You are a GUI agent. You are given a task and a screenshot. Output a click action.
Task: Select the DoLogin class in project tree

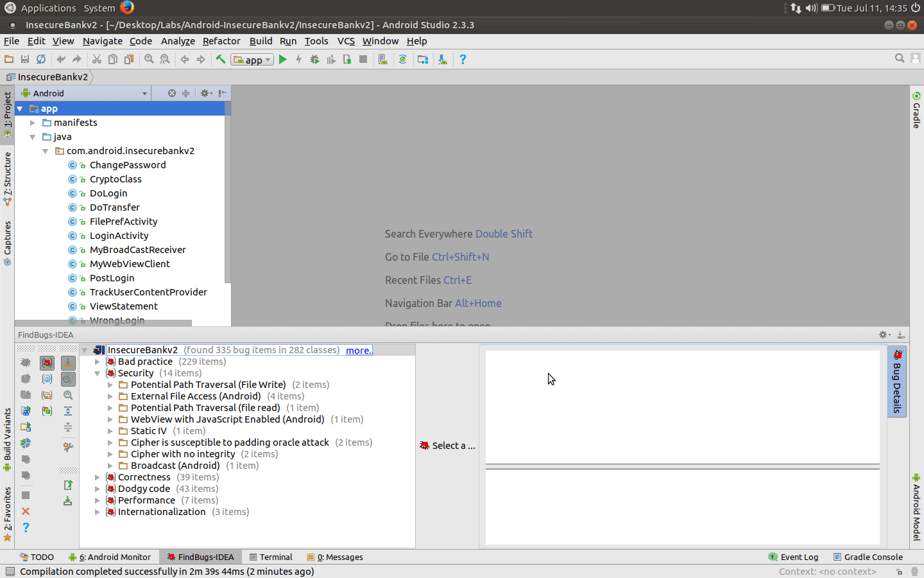pos(108,193)
